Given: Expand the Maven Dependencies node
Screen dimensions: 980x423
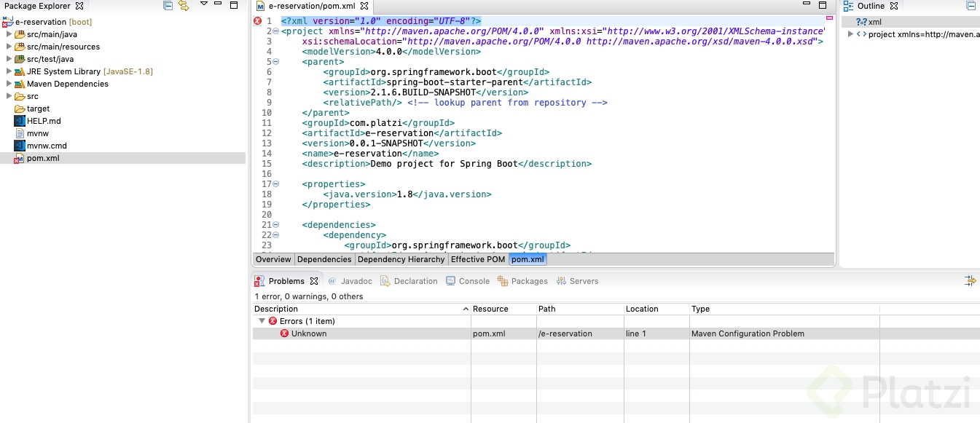Looking at the screenshot, I should click(x=9, y=84).
